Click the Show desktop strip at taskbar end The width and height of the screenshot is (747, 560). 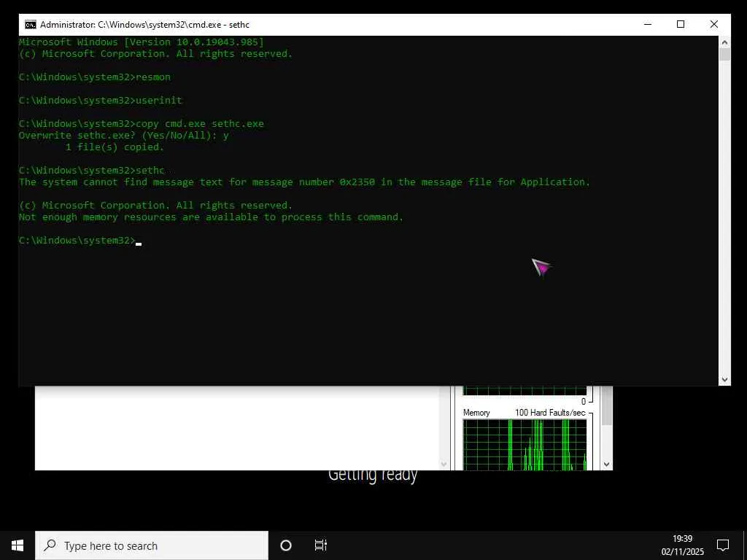[745, 545]
